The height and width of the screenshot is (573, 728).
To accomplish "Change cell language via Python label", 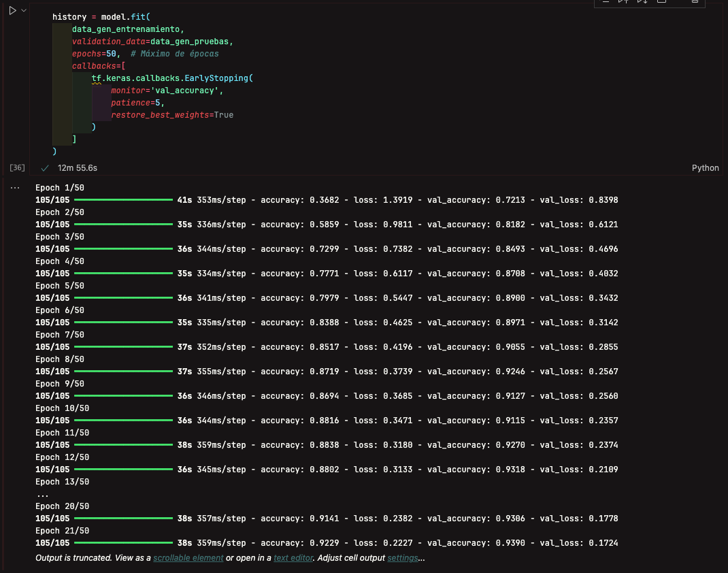I will 705,168.
